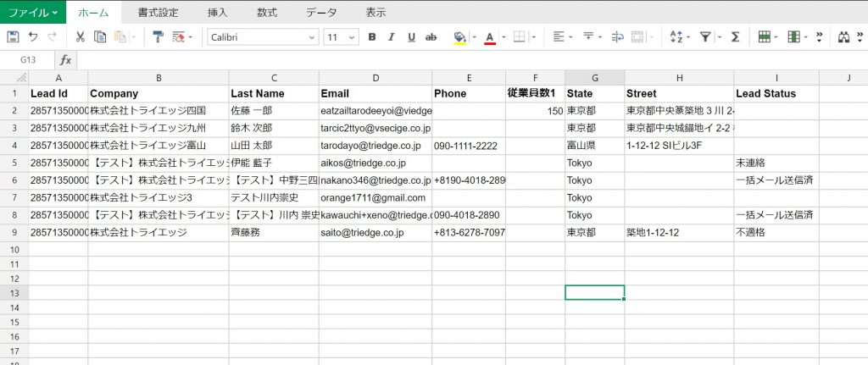Switch to the 書式設定 tab

coord(158,13)
